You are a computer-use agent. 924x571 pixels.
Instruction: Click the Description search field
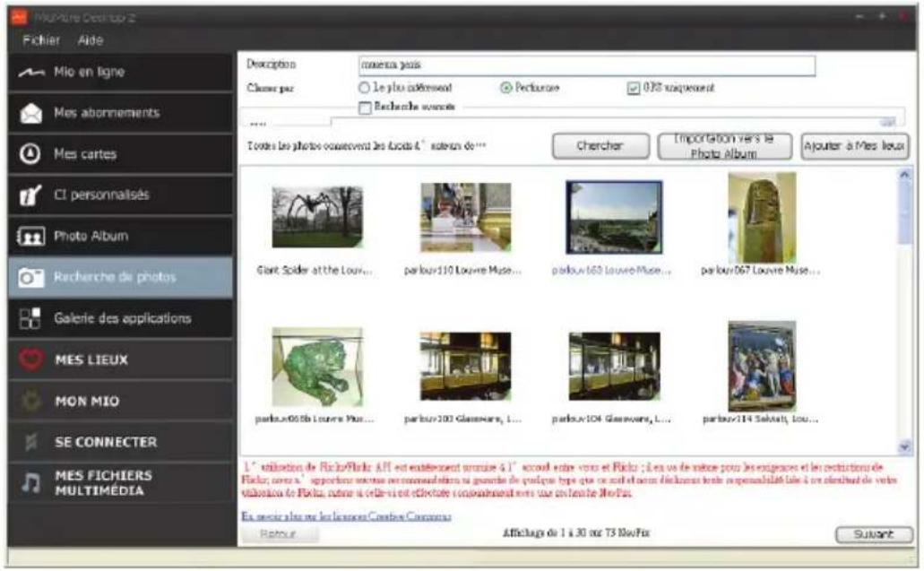587,65
